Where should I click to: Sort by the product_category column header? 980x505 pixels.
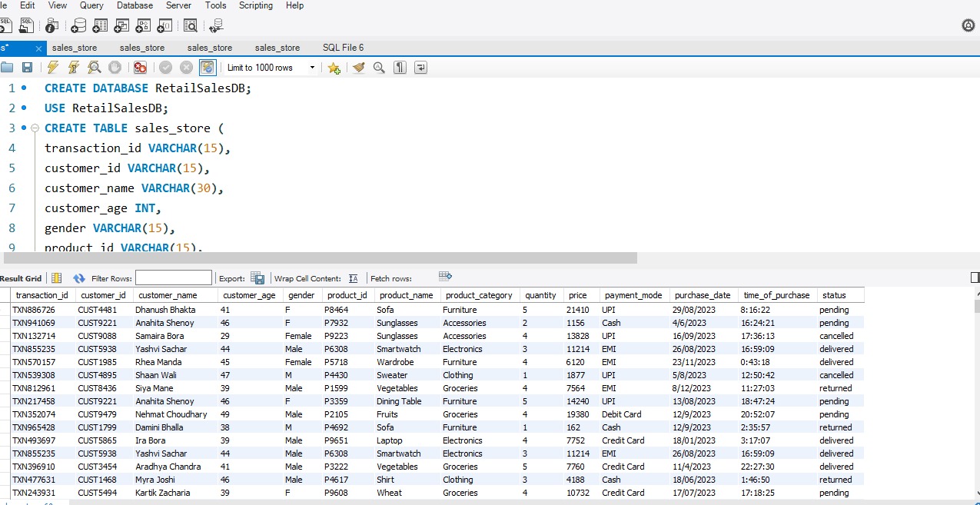[479, 295]
